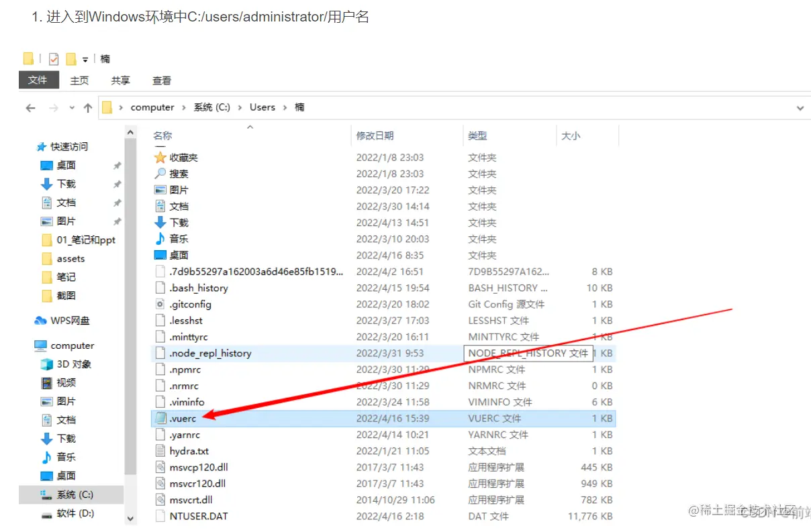The image size is (811, 532).
Task: Select computer in the navigation pane
Action: click(72, 345)
